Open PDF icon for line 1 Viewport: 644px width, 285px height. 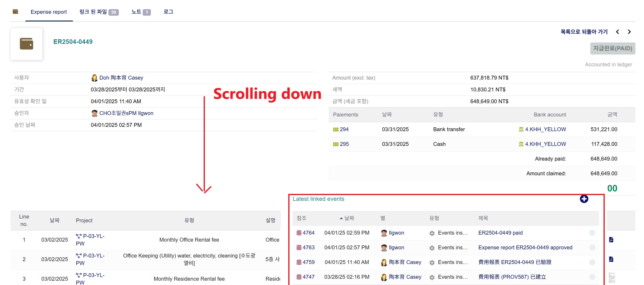pyautogui.click(x=611, y=239)
